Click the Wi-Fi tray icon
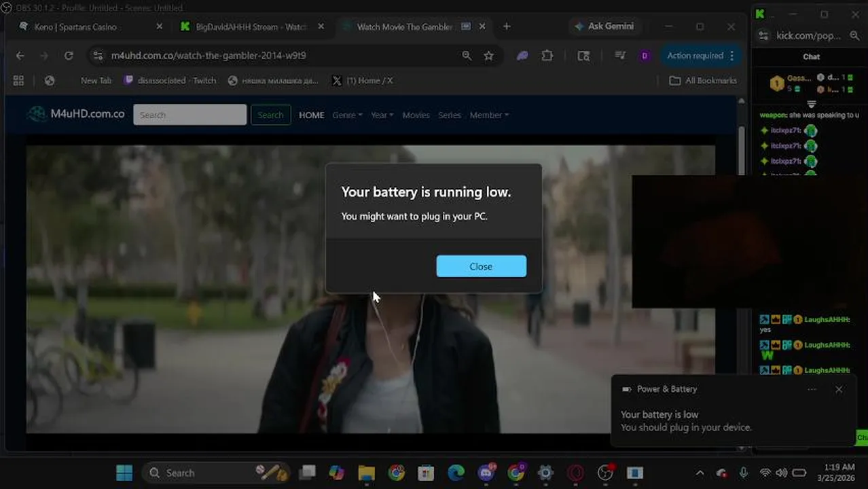Screen dimensions: 868x489 (x=765, y=473)
